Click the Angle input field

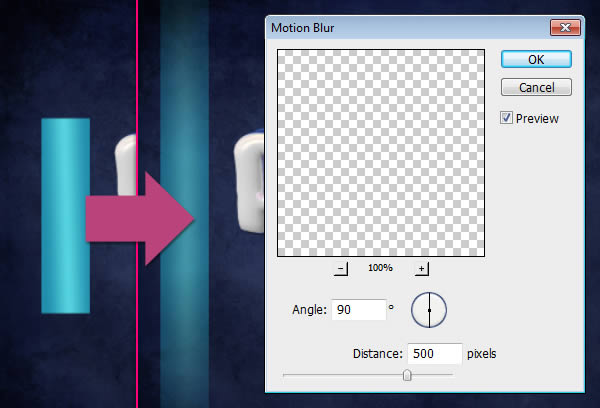coord(359,310)
